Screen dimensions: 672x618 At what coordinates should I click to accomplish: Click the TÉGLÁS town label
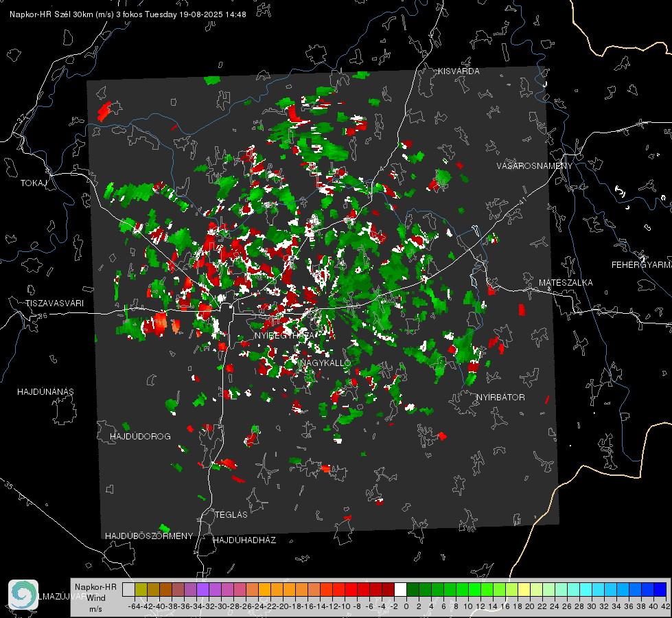click(231, 515)
